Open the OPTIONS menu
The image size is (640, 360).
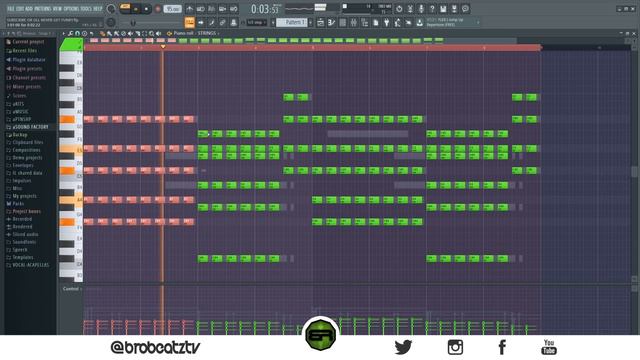(x=71, y=8)
